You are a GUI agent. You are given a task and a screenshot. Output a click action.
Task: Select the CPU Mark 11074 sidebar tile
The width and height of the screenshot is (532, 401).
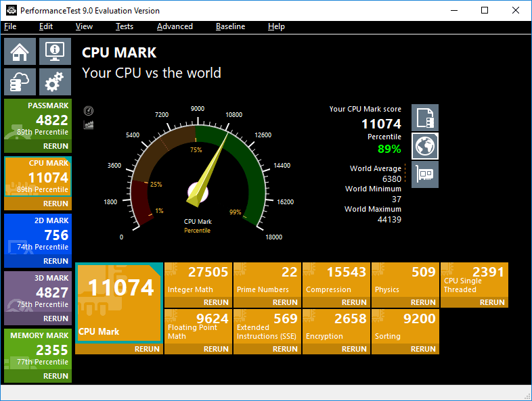[38, 176]
